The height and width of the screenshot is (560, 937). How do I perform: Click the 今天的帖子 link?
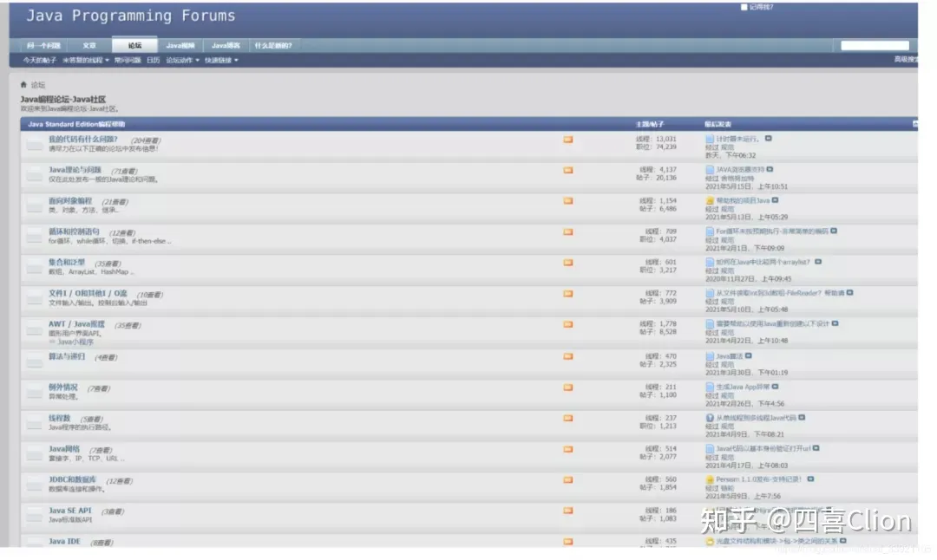tap(39, 61)
